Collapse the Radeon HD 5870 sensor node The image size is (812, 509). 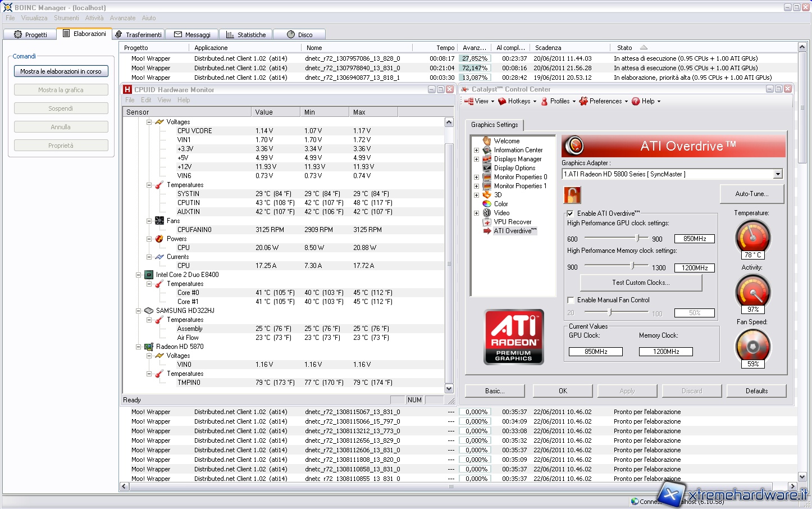138,347
